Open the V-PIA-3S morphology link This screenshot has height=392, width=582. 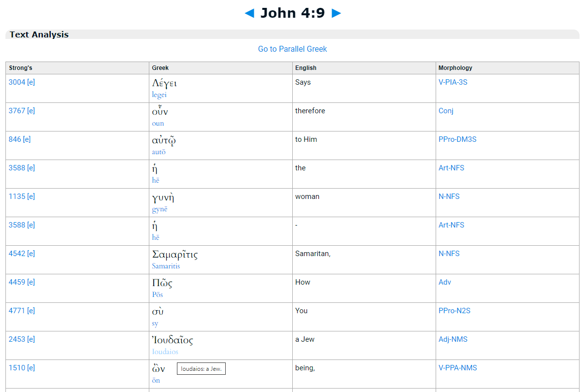tap(453, 82)
